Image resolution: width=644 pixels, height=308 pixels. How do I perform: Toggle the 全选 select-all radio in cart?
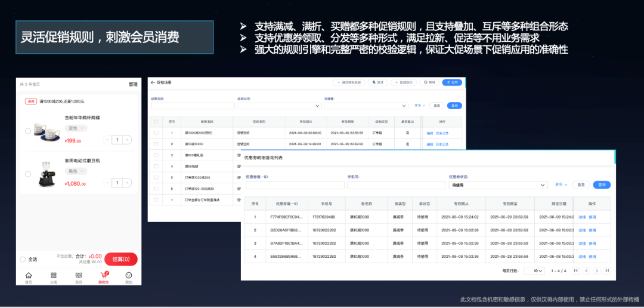[x=23, y=259]
